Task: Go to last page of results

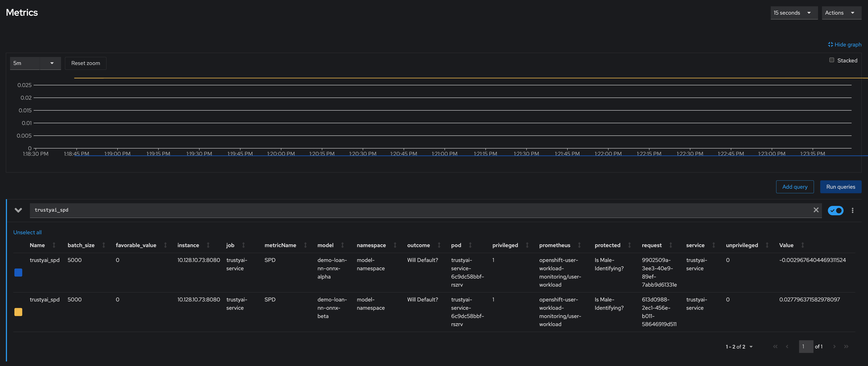Action: (x=846, y=346)
